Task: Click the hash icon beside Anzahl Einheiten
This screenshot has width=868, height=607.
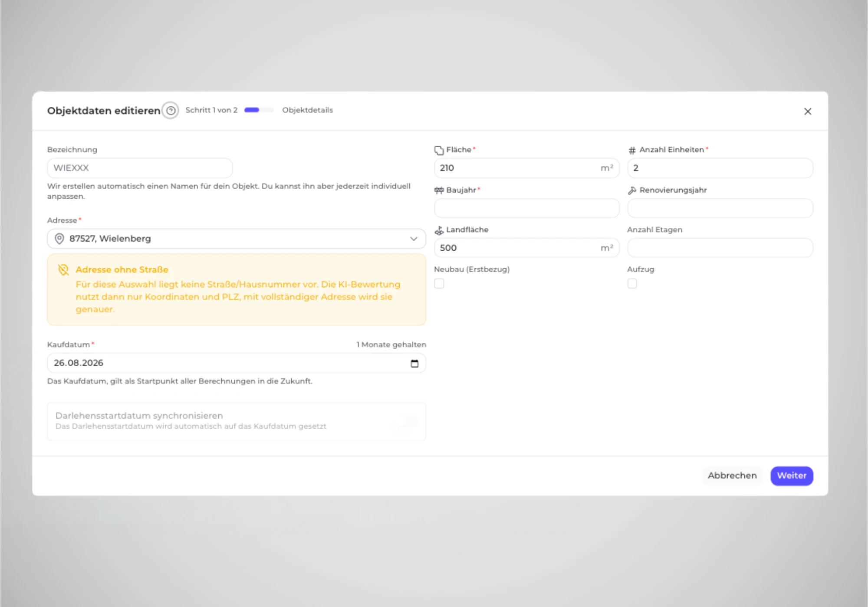Action: click(x=632, y=150)
